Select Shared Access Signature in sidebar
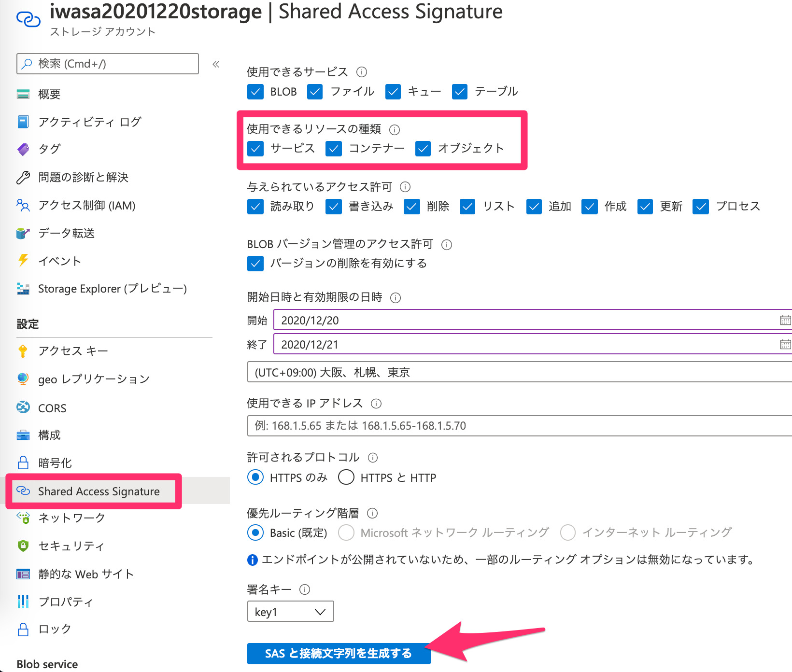Viewport: 792px width, 672px height. 114,491
